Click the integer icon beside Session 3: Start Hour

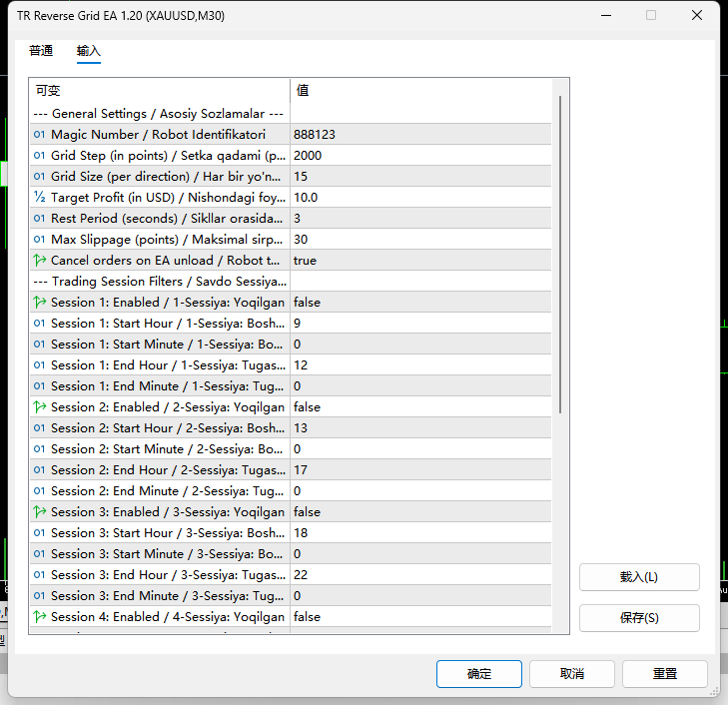[40, 533]
